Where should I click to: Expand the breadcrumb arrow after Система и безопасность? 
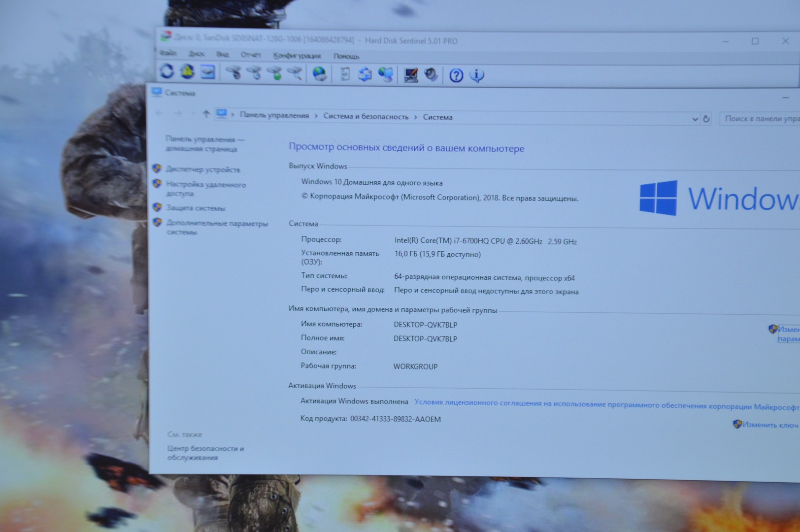416,117
